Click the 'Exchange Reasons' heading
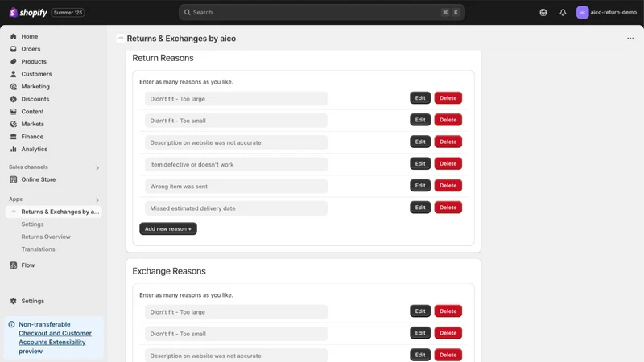Image resolution: width=644 pixels, height=362 pixels. coord(169,271)
